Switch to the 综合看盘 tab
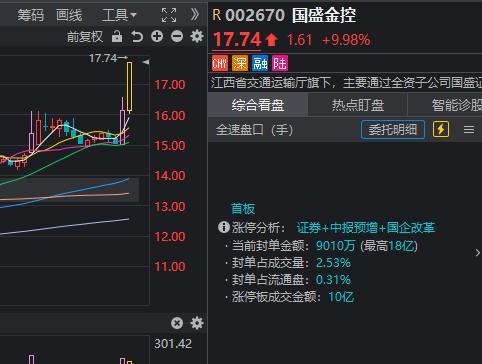Image resolution: width=482 pixels, height=364 pixels. click(258, 105)
